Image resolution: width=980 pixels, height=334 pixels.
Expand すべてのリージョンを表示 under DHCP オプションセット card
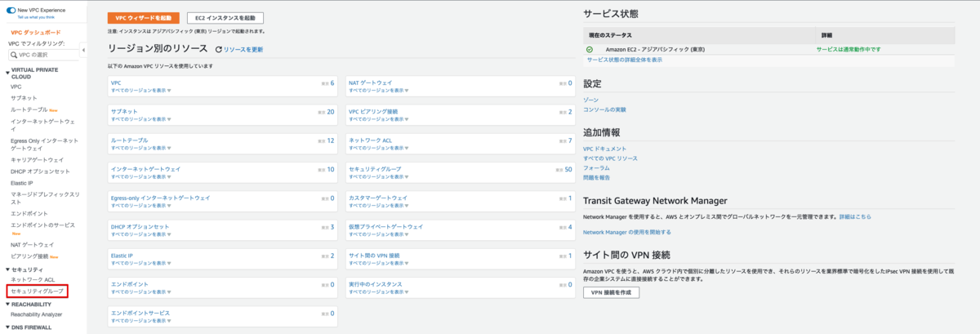(x=140, y=234)
